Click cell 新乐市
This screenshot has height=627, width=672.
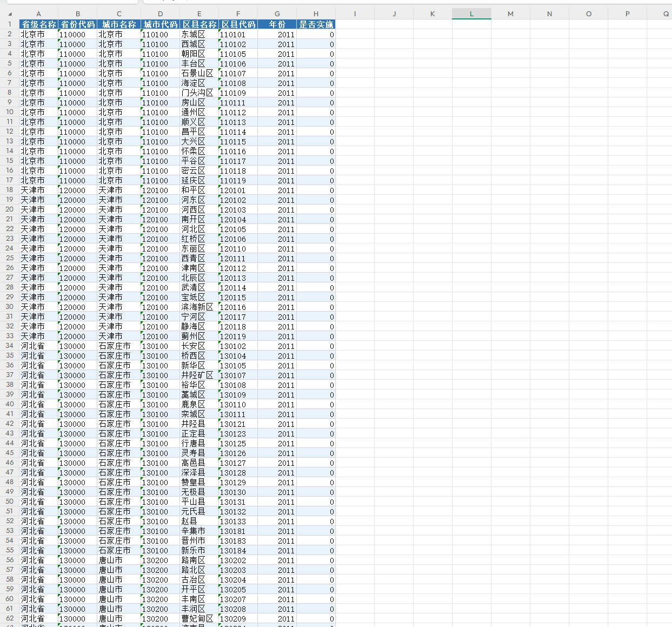199,550
